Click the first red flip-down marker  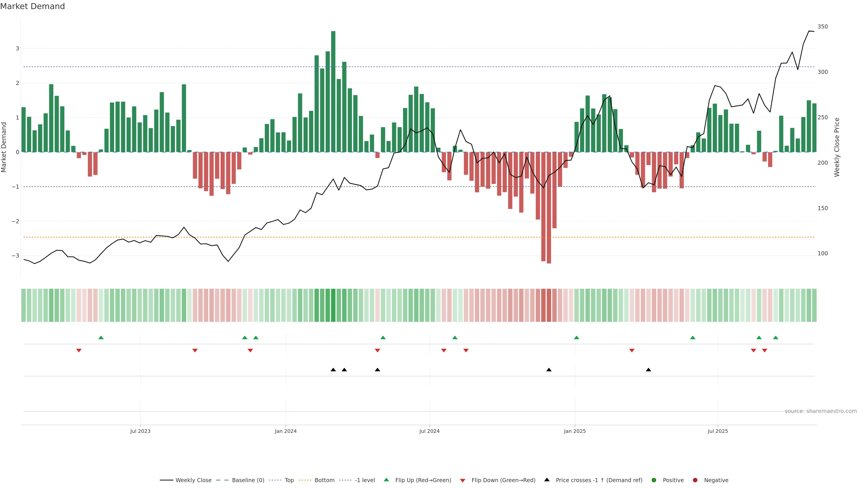point(79,351)
